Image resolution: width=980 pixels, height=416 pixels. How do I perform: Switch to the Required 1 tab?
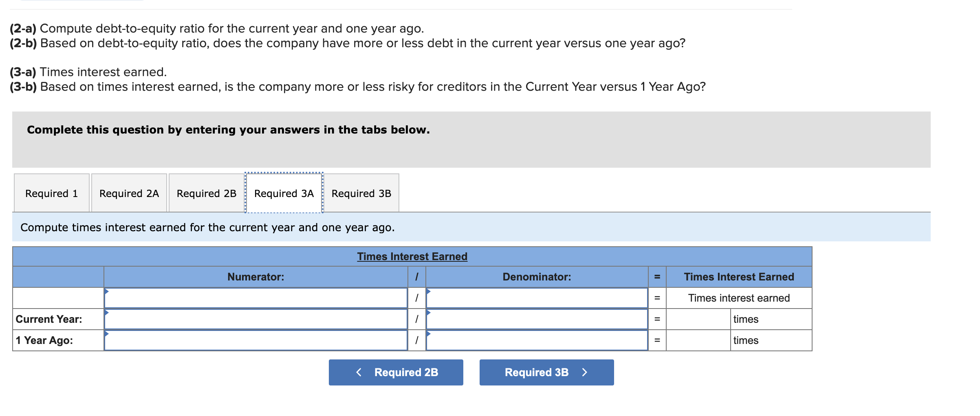pos(51,193)
